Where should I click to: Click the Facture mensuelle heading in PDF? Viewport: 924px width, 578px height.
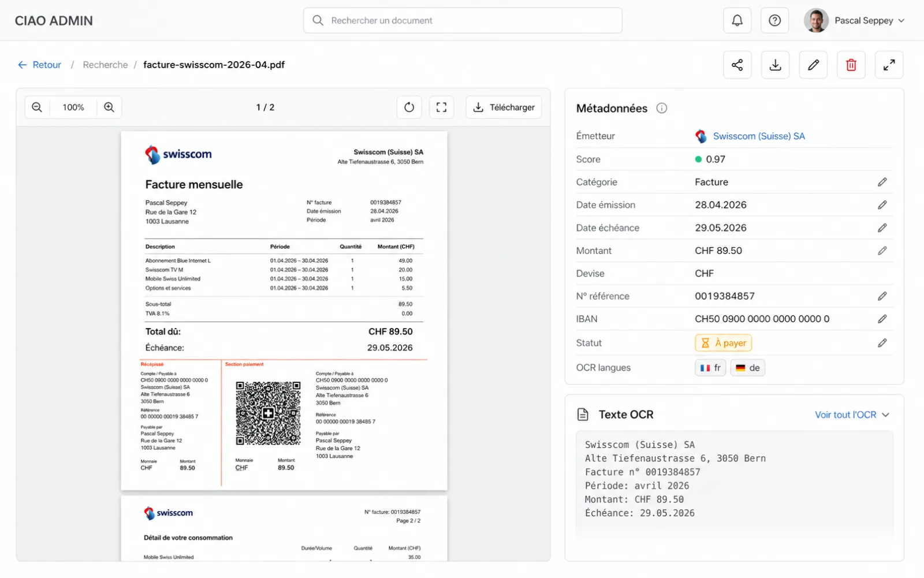click(x=194, y=185)
